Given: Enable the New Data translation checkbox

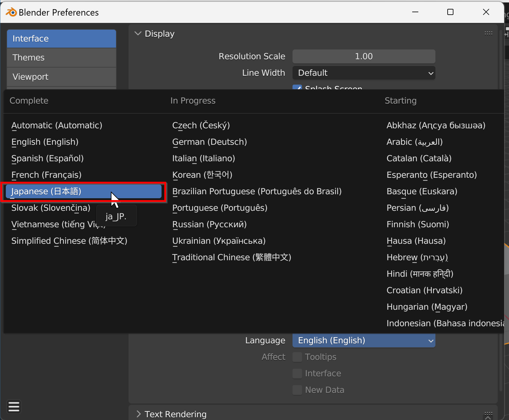Looking at the screenshot, I should coord(297,390).
